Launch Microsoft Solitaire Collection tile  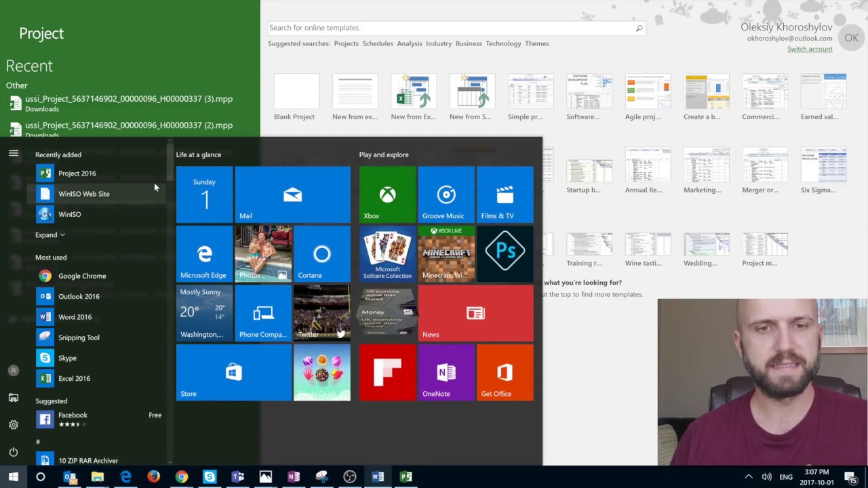point(387,254)
